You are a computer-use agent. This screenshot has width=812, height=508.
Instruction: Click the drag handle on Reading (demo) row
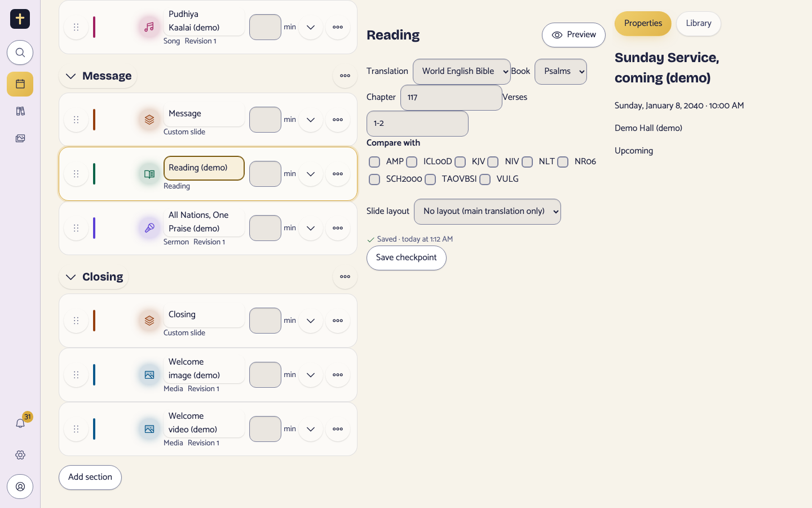click(76, 174)
